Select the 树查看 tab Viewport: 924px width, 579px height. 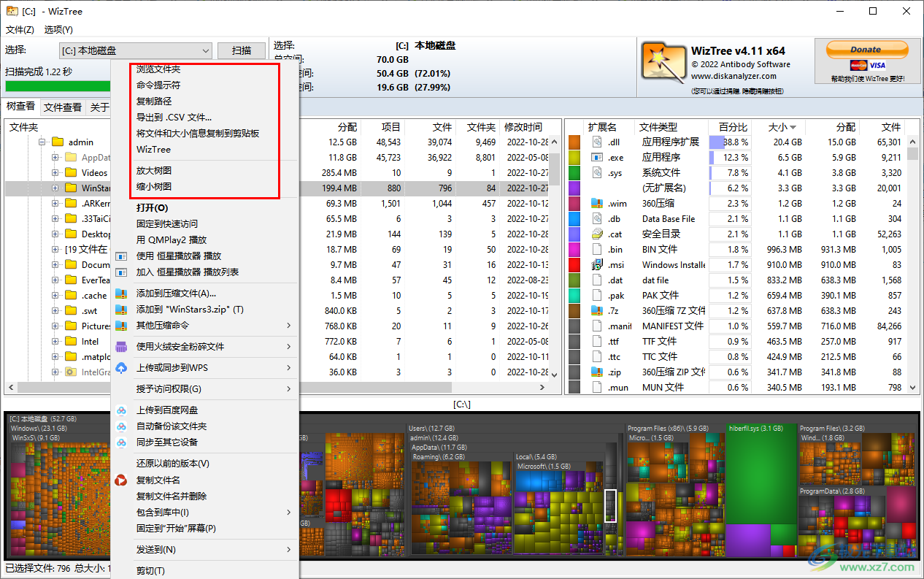click(x=20, y=107)
